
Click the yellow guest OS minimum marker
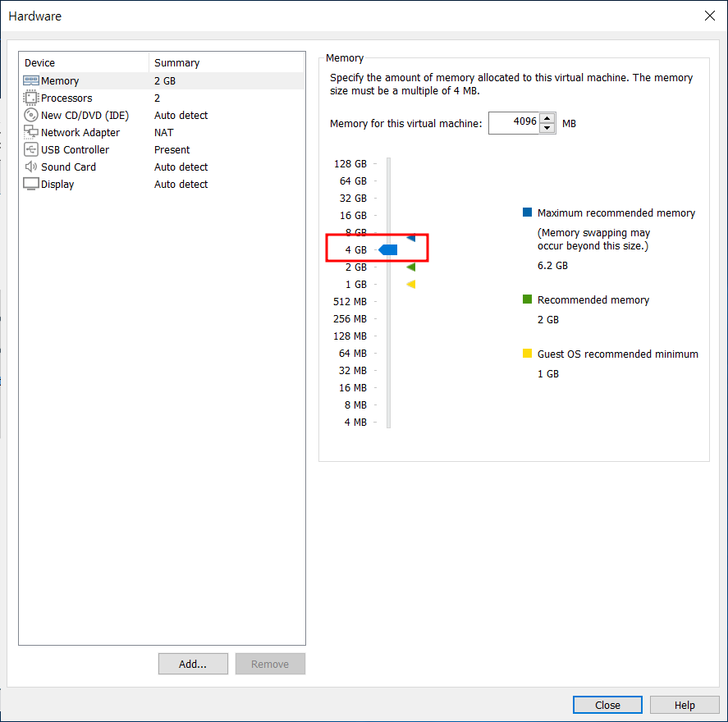(411, 285)
